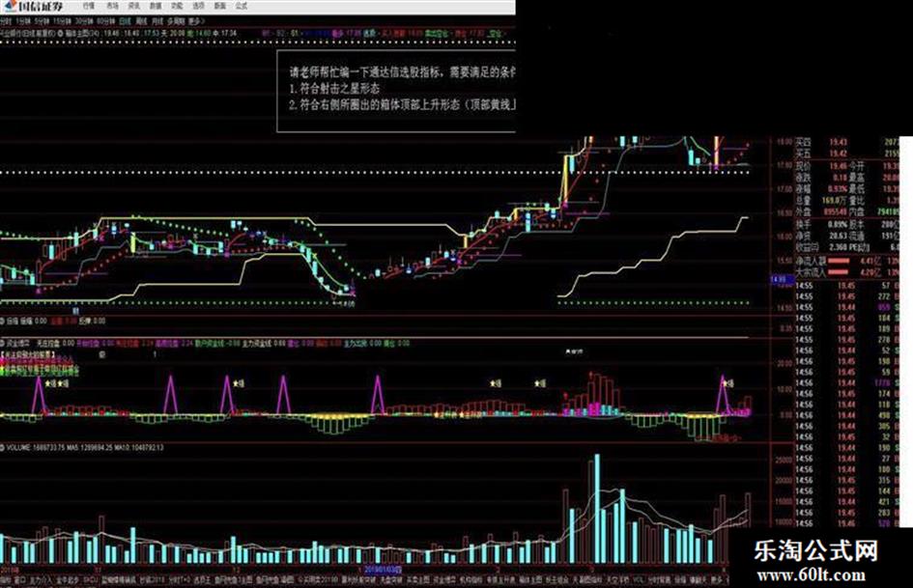Screen dimensions: 913x588
Task: Click the 大宗流入 red bar
Action: click(839, 272)
